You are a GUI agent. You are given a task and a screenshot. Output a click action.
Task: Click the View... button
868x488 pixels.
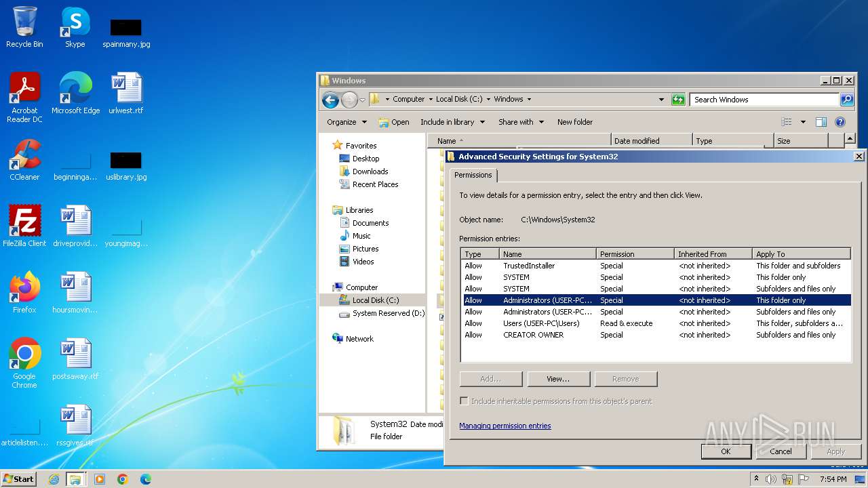[x=558, y=379]
